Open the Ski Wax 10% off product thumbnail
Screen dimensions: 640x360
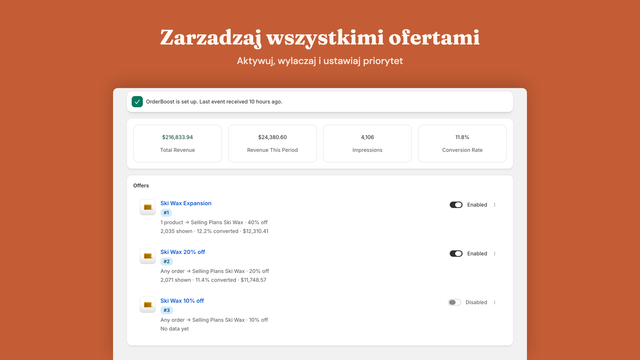147,305
